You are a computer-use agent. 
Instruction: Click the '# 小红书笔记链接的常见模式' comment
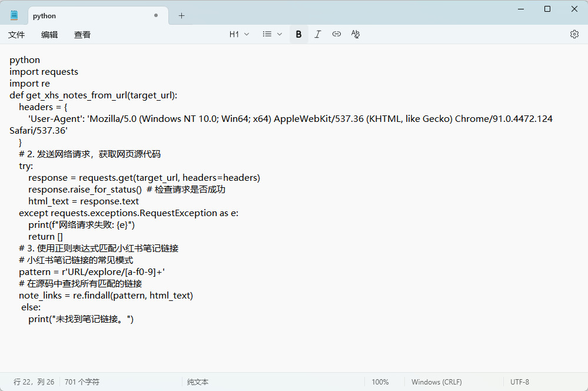click(76, 260)
